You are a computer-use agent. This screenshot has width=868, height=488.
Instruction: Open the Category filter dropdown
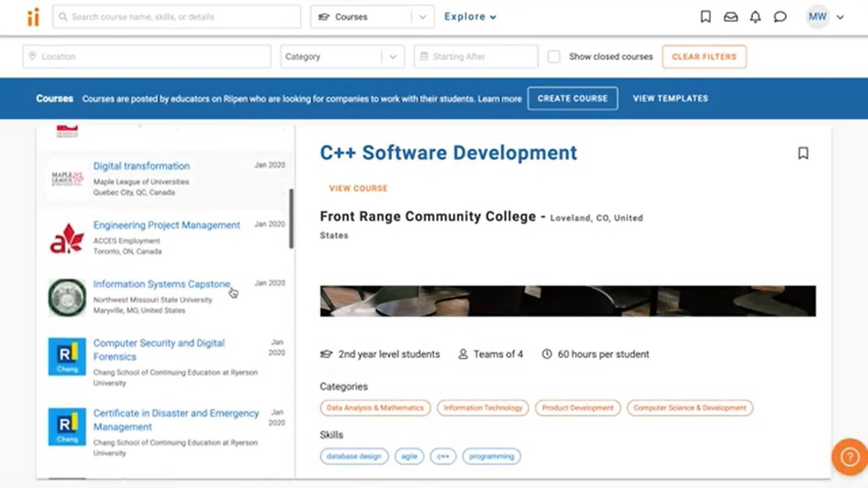(392, 56)
